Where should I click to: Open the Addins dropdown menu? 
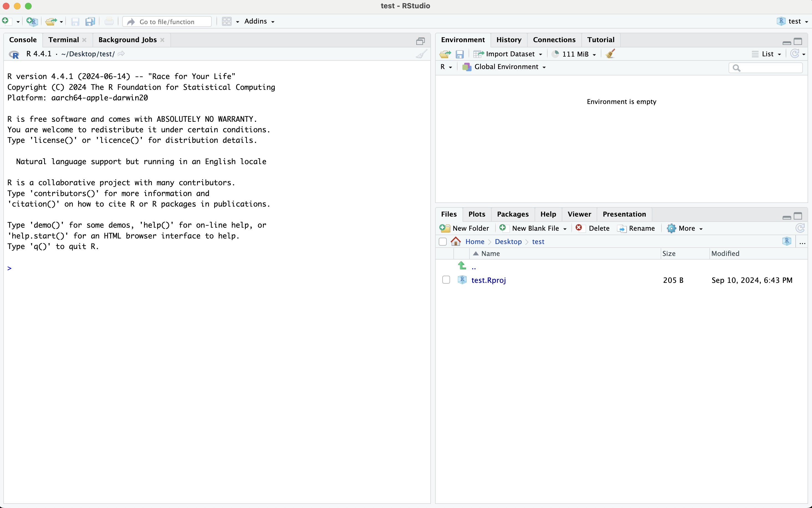click(259, 22)
